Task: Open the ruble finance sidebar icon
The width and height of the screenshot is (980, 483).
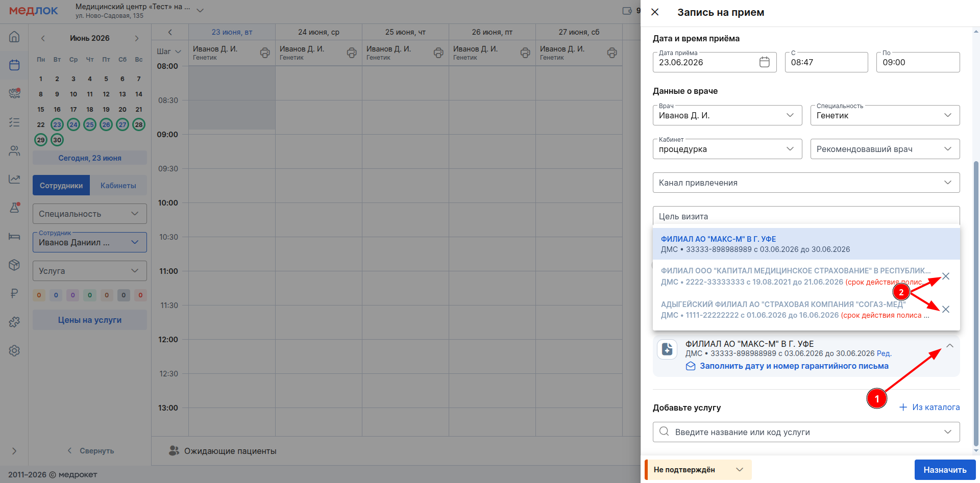Action: 14,293
